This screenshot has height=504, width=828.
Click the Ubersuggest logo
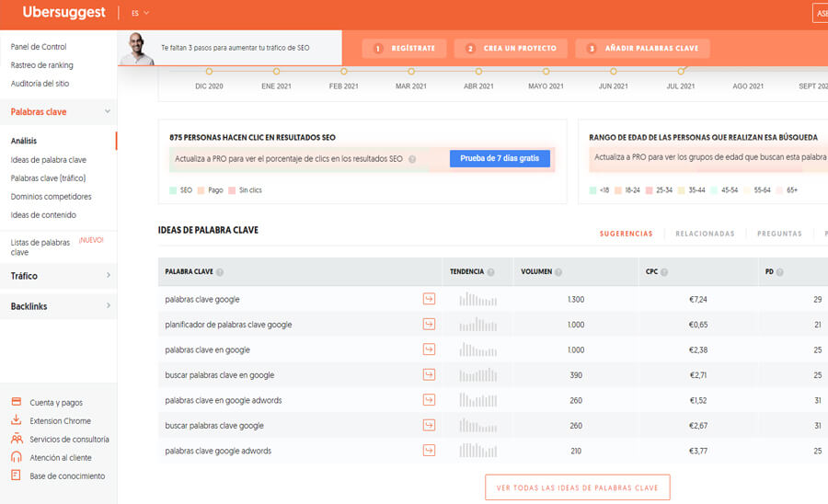[x=63, y=12]
